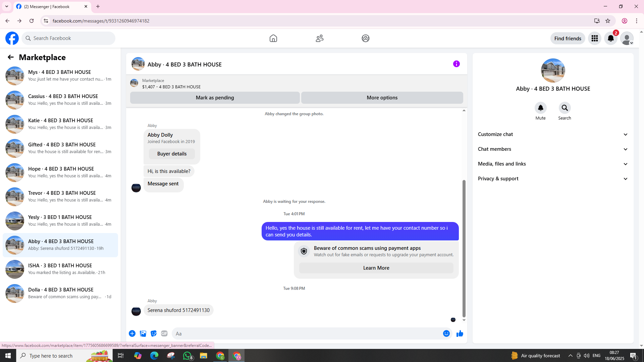Click Mark as pending button

pos(215,98)
